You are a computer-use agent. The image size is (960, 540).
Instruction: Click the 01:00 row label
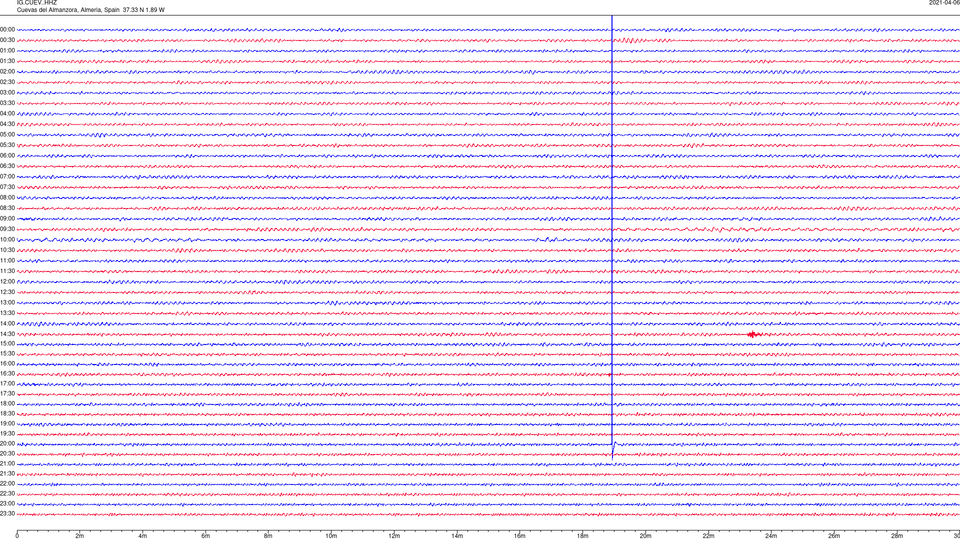coord(7,50)
